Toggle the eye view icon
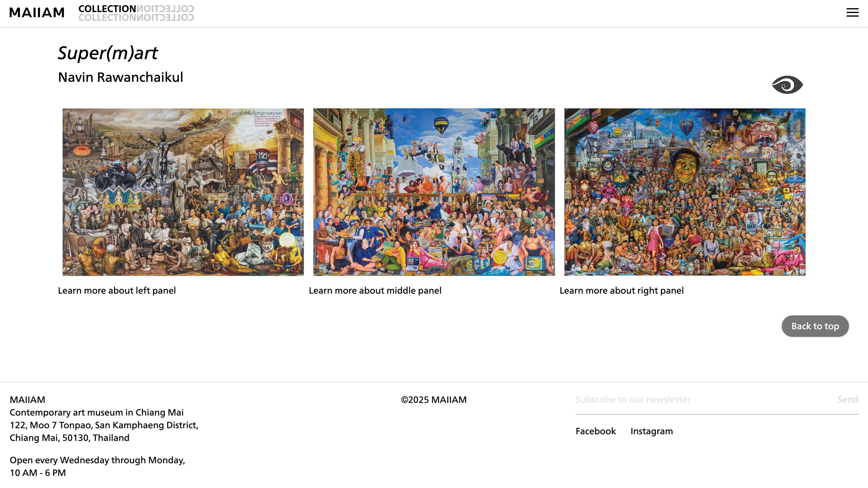Screen dimensions: 868x488 click(787, 85)
